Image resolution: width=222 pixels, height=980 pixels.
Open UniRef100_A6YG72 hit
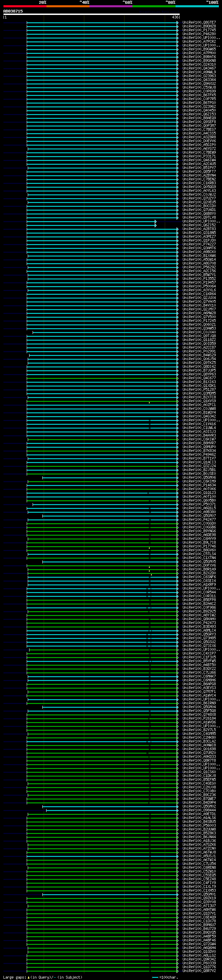point(199,149)
